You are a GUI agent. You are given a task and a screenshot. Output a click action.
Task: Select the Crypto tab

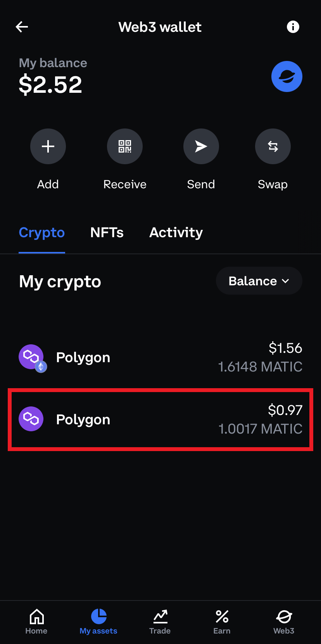(x=42, y=233)
